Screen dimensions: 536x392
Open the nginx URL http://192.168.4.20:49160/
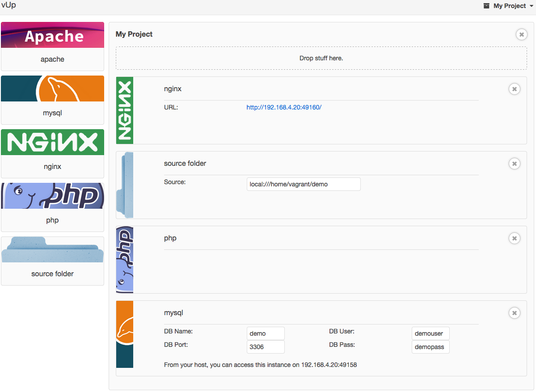284,107
